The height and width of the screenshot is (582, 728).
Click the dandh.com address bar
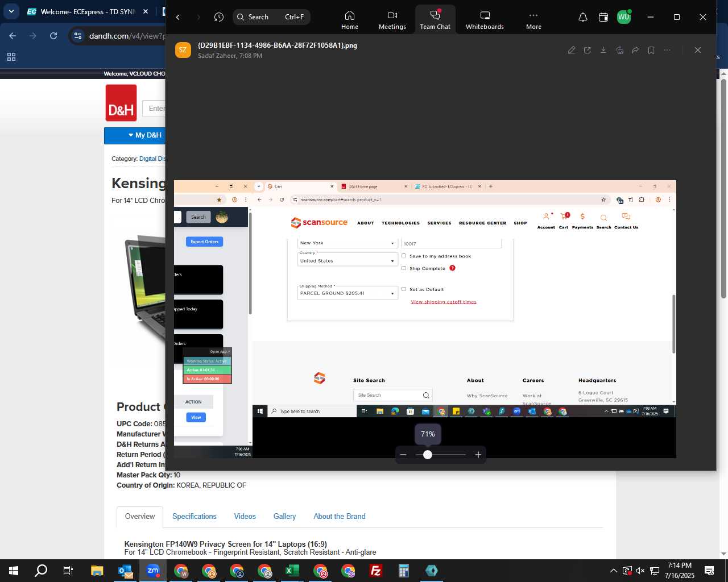coord(126,36)
